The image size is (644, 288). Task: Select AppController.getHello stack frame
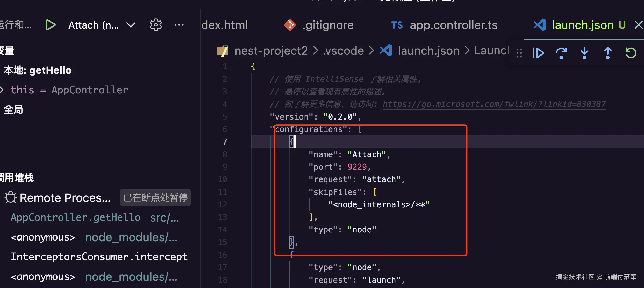(76, 217)
